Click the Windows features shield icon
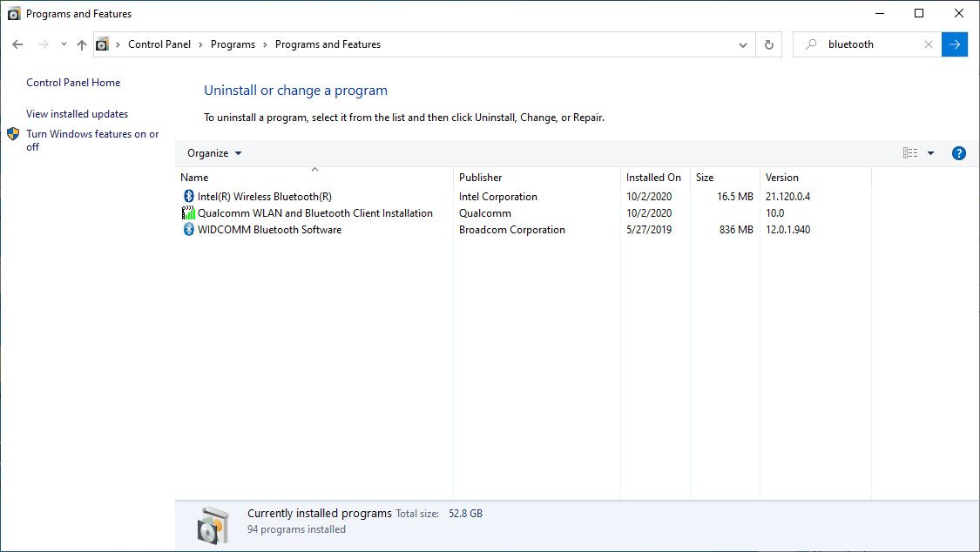 coord(13,133)
